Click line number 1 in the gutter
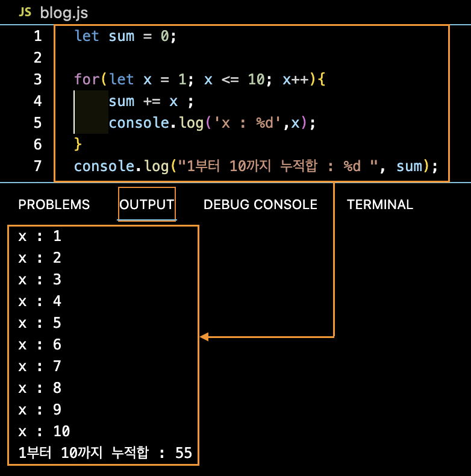The height and width of the screenshot is (476, 471). 37,36
